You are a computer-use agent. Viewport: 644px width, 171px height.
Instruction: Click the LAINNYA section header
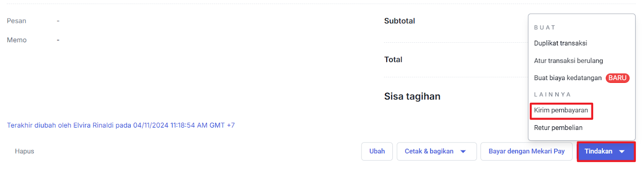click(x=552, y=95)
